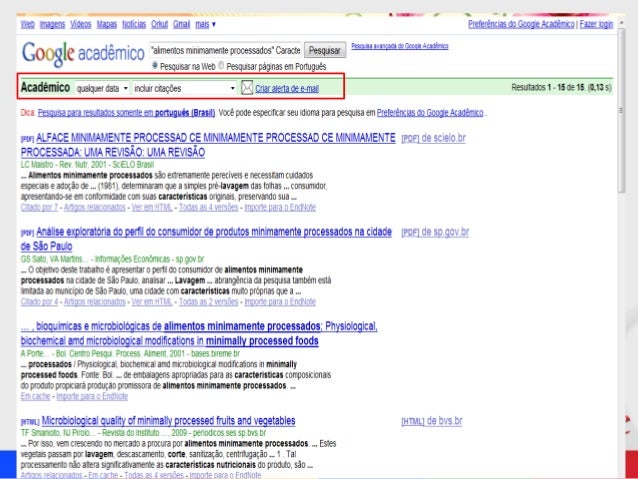This screenshot has width=638, height=479.
Task: Click 'GS Sato, VA Martins' author line
Action: [x=112, y=259]
